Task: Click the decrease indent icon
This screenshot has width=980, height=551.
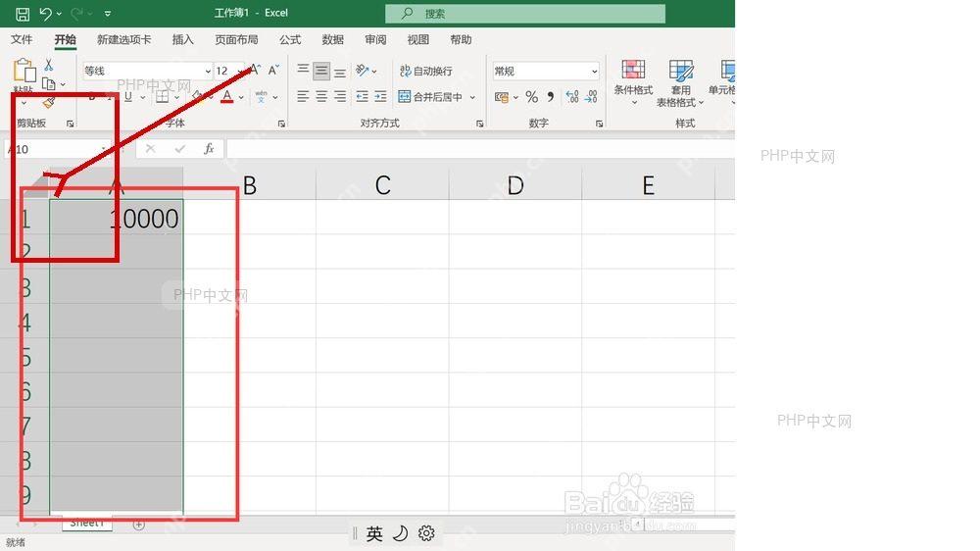Action: tap(362, 96)
